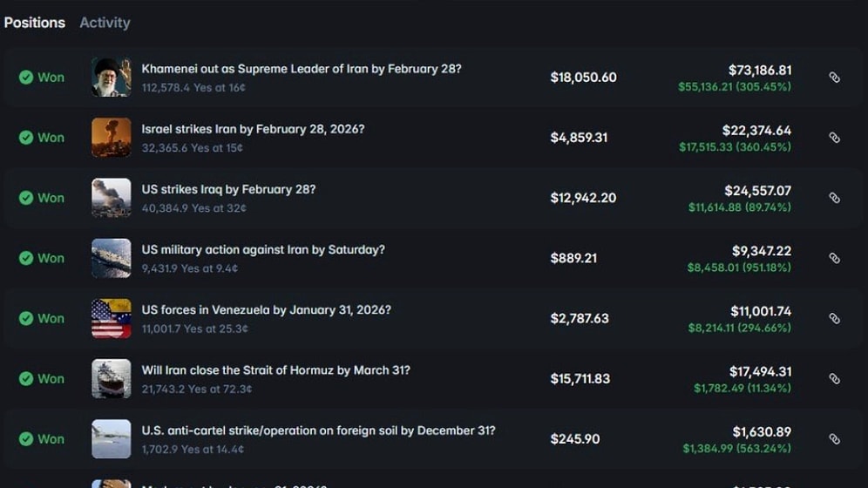Click link icon for Venezuela forces row
This screenshot has width=868, height=488.
click(x=834, y=318)
